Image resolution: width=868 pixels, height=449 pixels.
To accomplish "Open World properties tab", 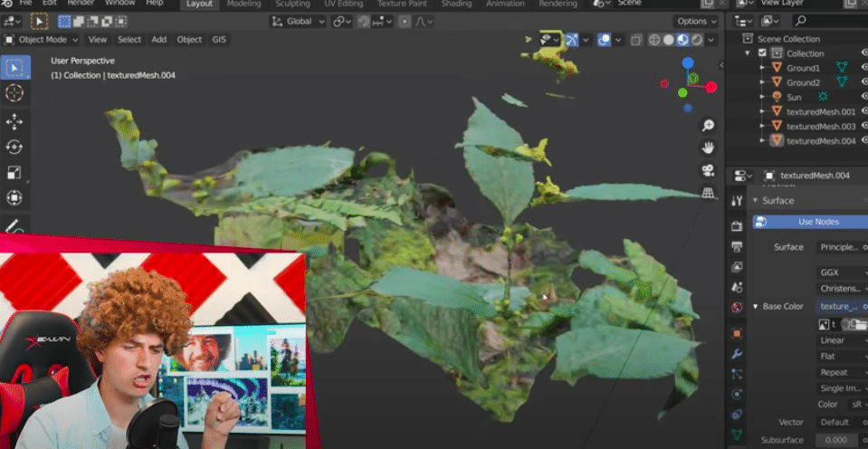I will point(737,307).
